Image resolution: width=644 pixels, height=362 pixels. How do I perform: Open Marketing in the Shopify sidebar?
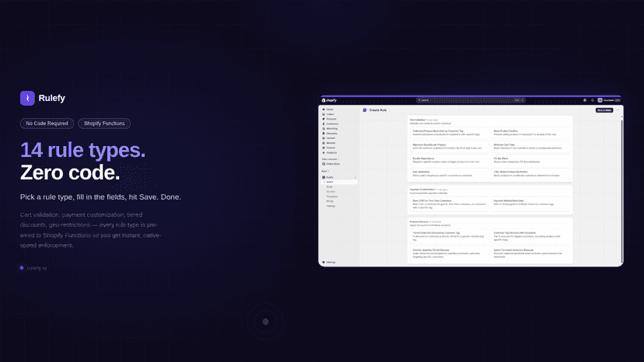331,128
